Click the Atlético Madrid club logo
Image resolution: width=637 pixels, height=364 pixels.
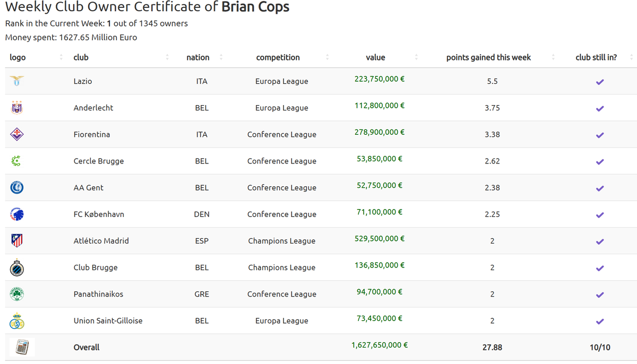(x=17, y=241)
